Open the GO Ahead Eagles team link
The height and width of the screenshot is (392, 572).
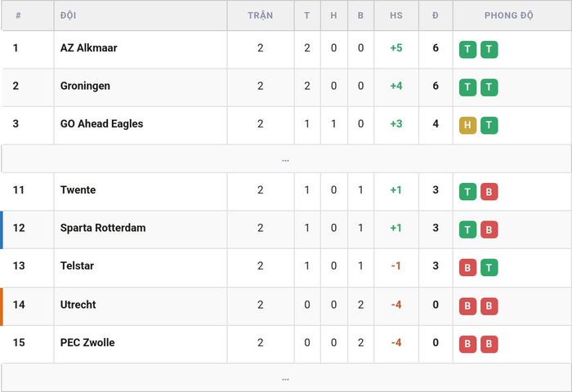(x=102, y=123)
